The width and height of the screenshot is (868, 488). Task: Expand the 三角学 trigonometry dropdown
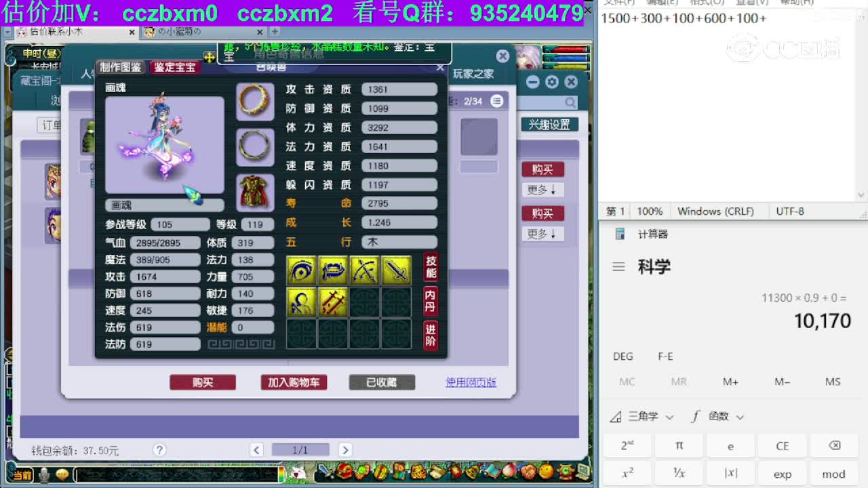point(642,417)
